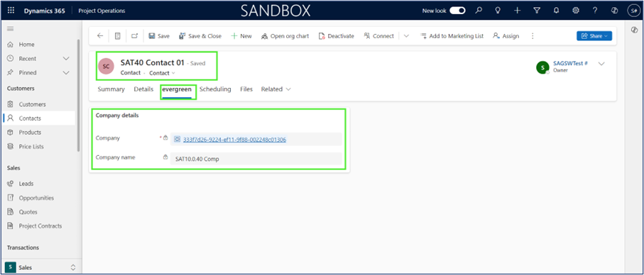
Task: Go back using the arrow button
Action: [100, 36]
